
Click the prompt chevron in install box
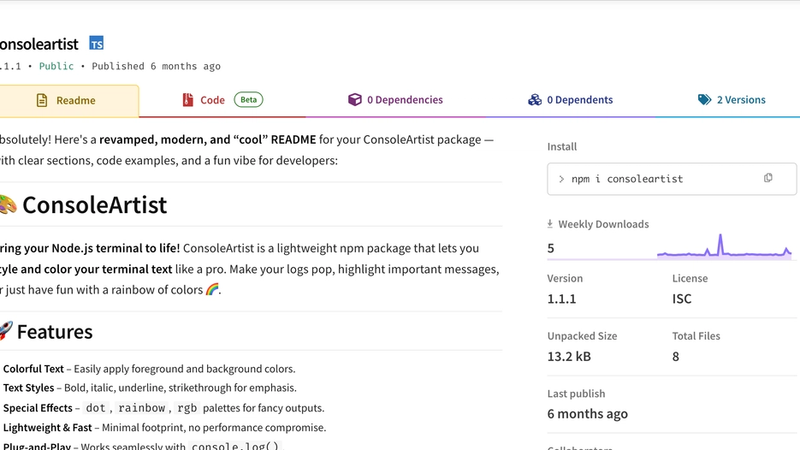pos(562,178)
